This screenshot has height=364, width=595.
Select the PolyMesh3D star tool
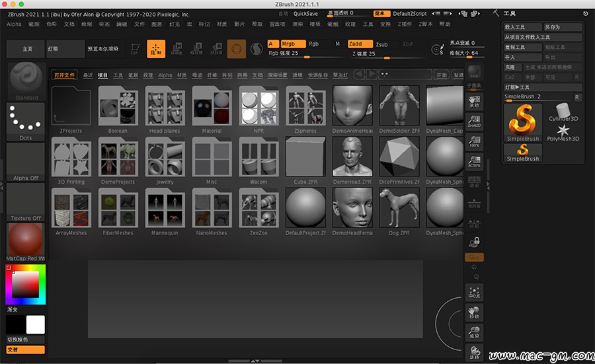(x=563, y=133)
